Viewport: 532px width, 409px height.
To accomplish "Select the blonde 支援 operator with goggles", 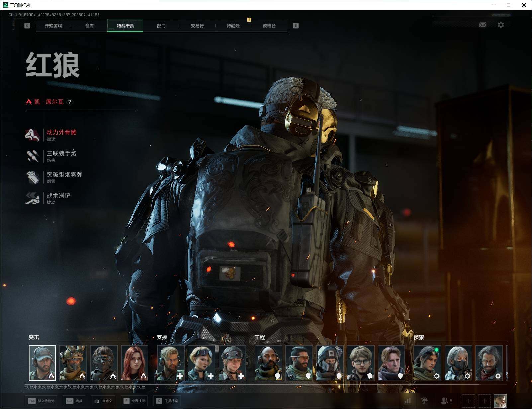I will (201, 363).
